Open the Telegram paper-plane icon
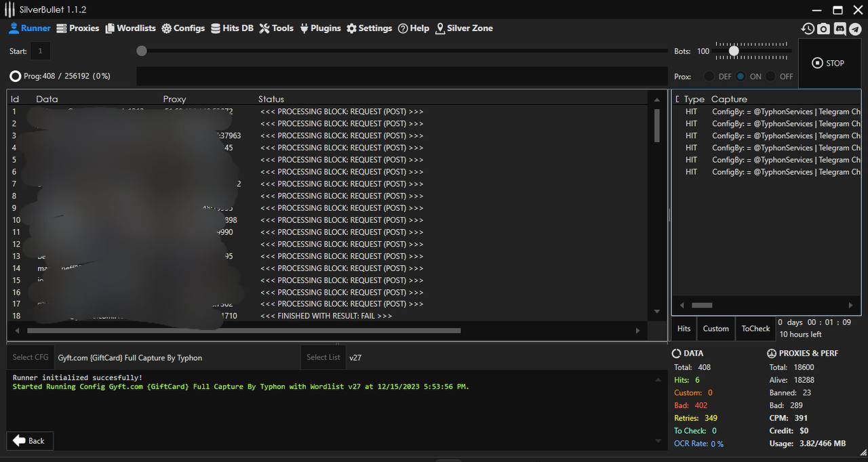This screenshot has width=868, height=462. point(856,28)
